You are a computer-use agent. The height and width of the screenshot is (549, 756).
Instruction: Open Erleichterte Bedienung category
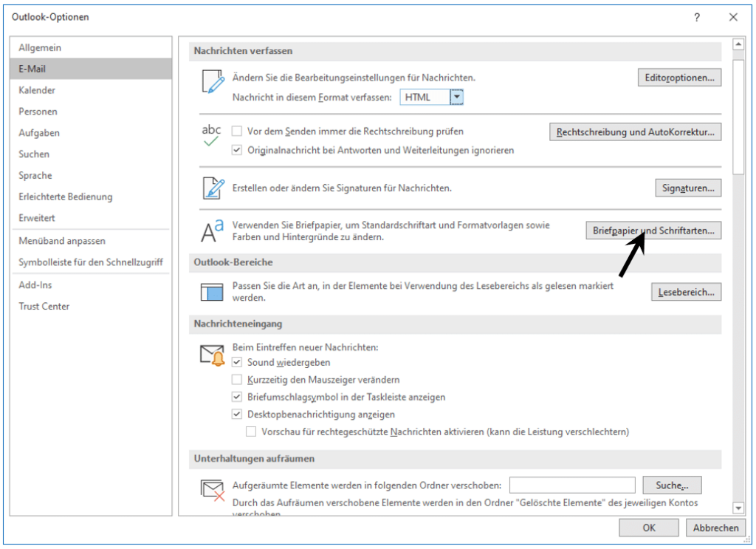tap(91, 197)
